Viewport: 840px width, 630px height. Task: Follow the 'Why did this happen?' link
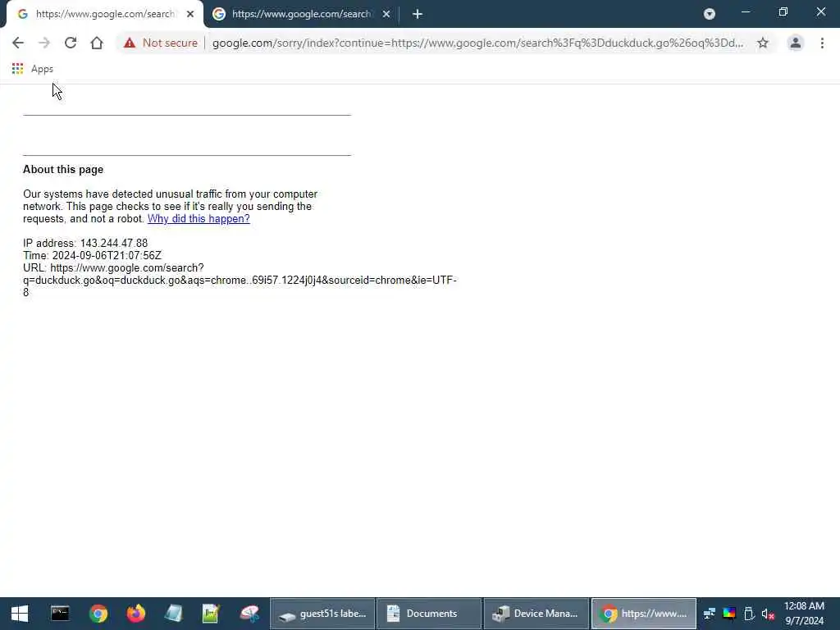click(x=199, y=218)
